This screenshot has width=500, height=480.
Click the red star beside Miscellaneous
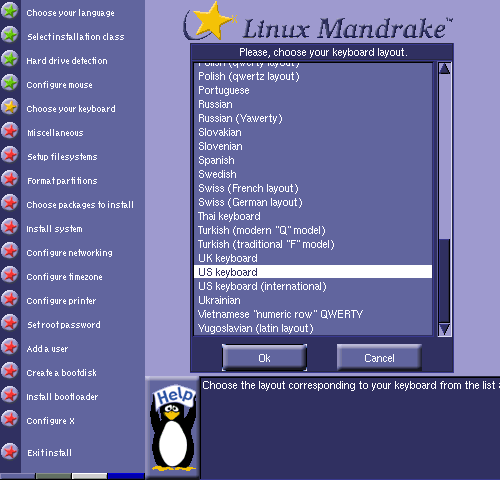pos(10,131)
